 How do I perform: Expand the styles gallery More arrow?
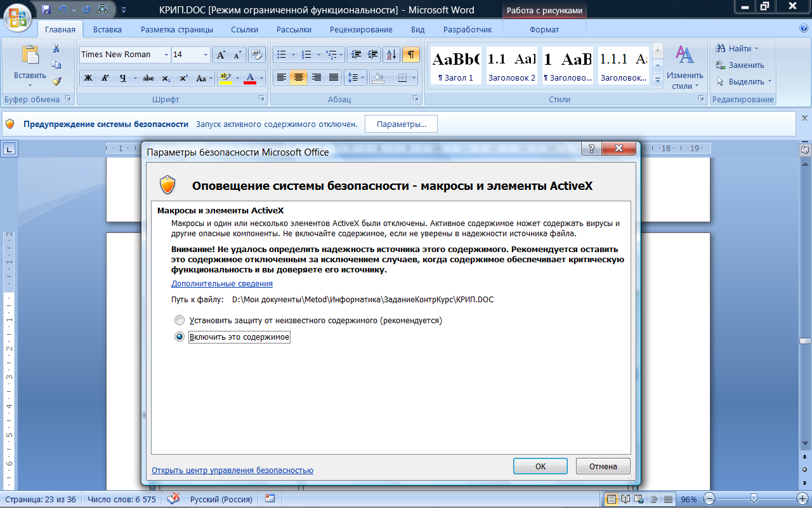[x=658, y=80]
